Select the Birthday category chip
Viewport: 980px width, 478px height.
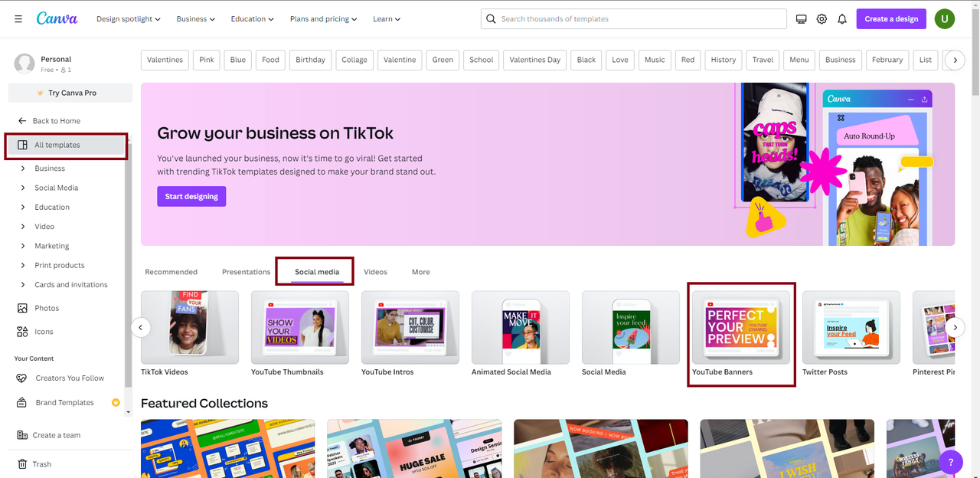click(310, 60)
